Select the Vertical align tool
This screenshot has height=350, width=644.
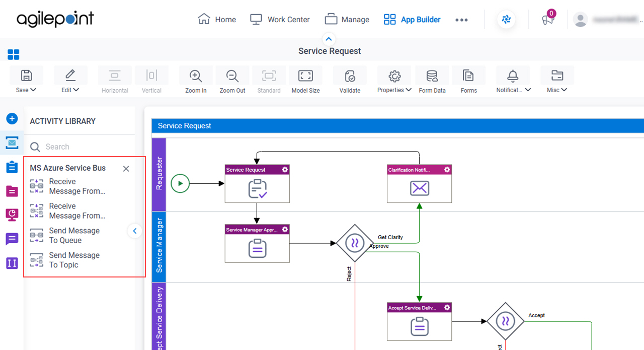[x=151, y=80]
